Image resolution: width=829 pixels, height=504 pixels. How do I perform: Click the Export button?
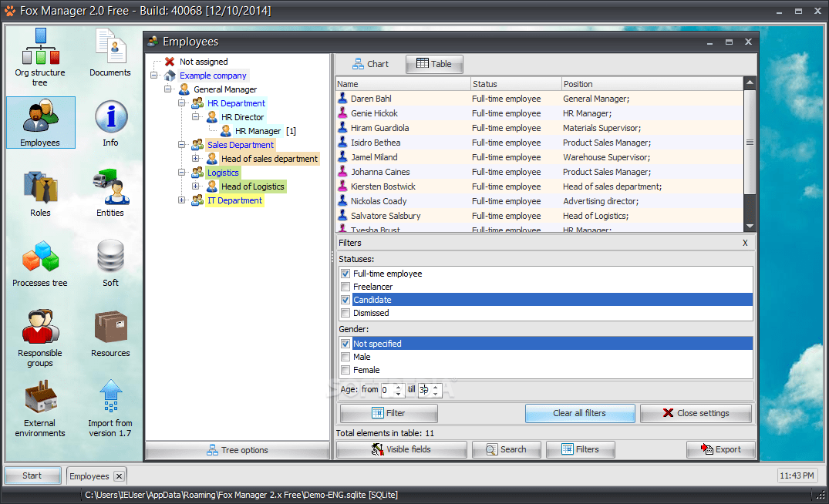(x=721, y=449)
